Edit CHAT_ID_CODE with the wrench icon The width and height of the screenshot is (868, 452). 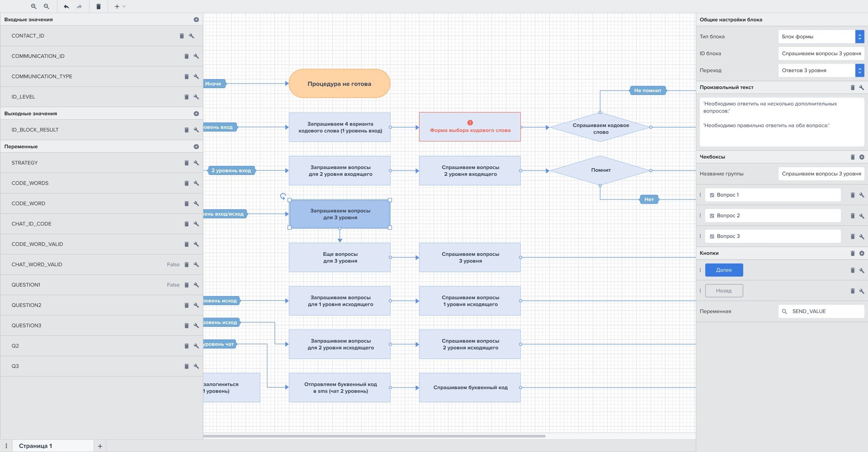(196, 224)
